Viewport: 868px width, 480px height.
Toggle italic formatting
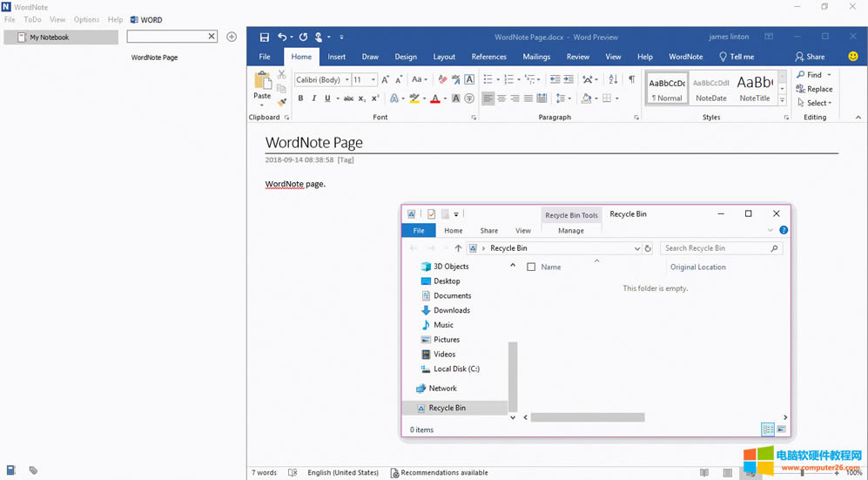click(313, 98)
